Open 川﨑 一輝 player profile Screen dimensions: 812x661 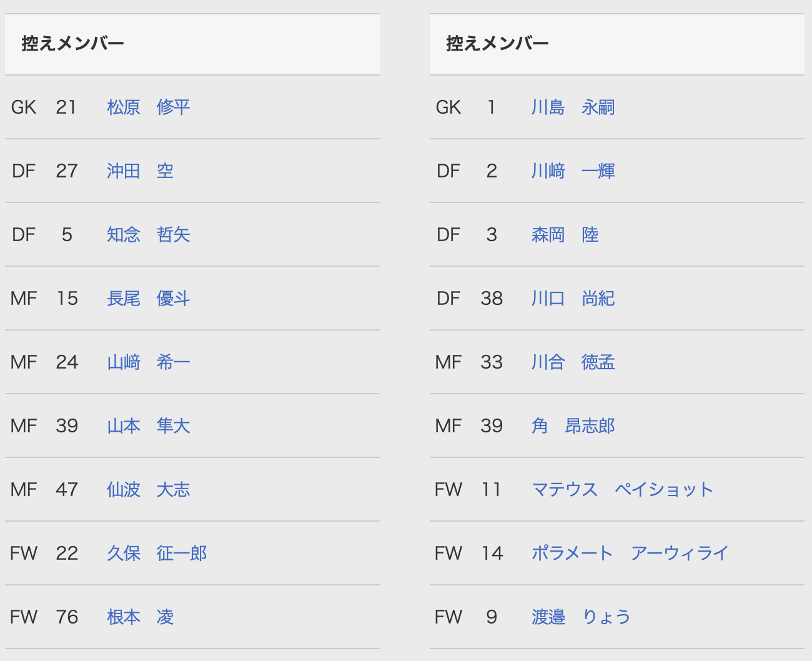tap(573, 171)
